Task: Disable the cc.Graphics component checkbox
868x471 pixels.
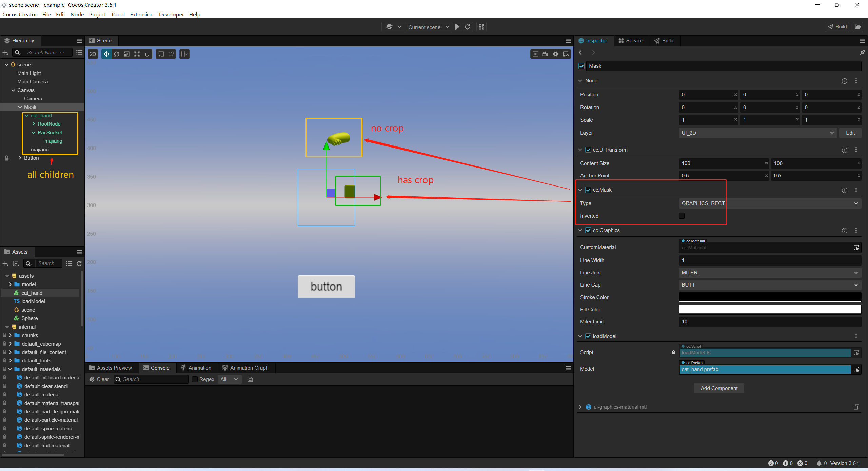Action: point(588,230)
